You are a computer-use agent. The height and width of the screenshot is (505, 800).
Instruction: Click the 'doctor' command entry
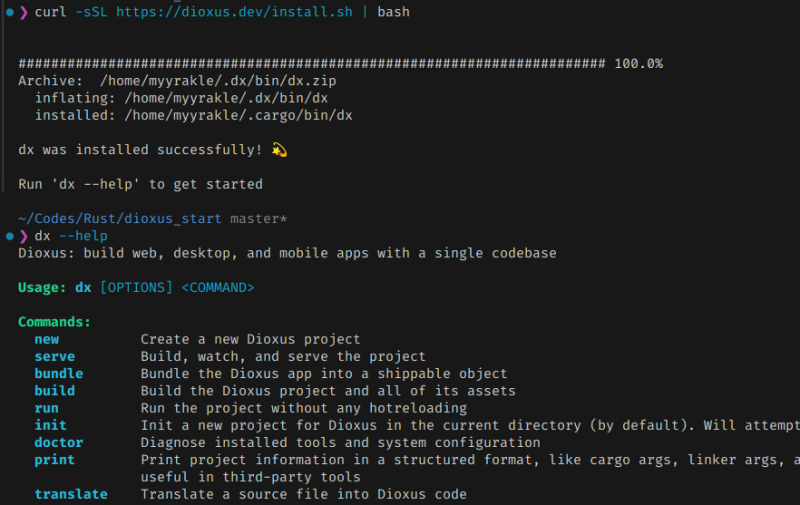click(x=59, y=443)
